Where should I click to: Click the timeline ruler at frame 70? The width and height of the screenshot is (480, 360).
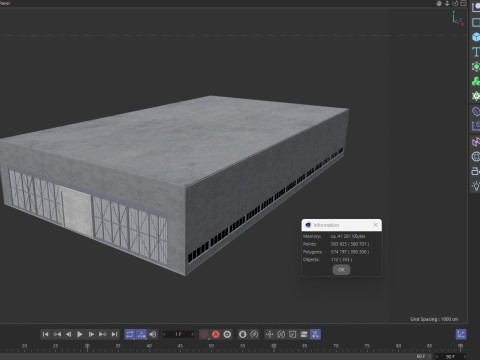click(x=336, y=346)
